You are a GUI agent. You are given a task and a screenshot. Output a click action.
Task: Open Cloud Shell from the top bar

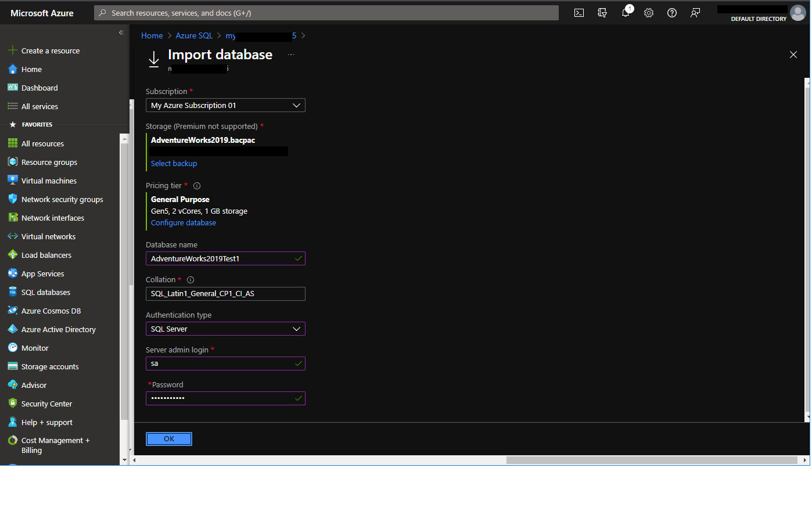tap(579, 13)
